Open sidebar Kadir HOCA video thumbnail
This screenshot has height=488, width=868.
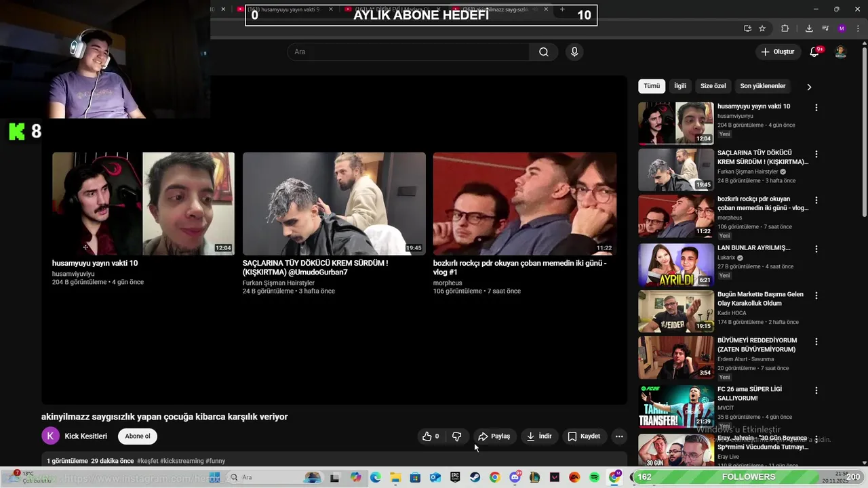676,312
